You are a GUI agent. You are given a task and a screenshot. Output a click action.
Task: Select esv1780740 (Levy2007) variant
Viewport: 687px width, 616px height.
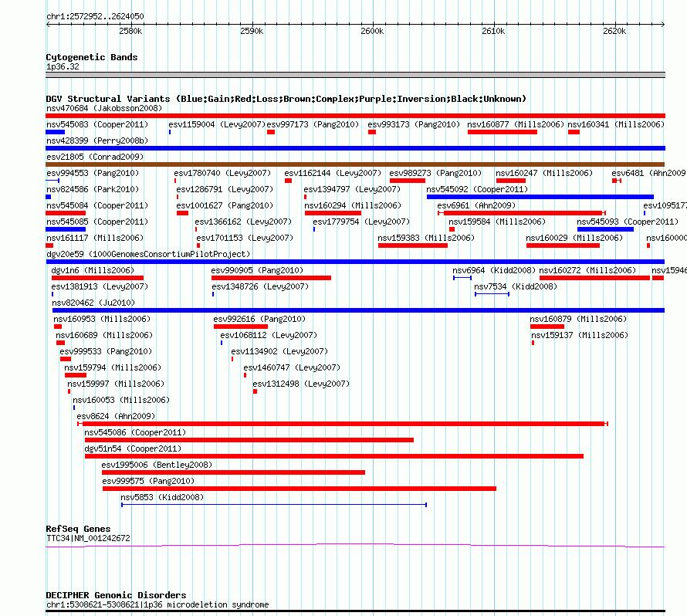click(x=175, y=181)
